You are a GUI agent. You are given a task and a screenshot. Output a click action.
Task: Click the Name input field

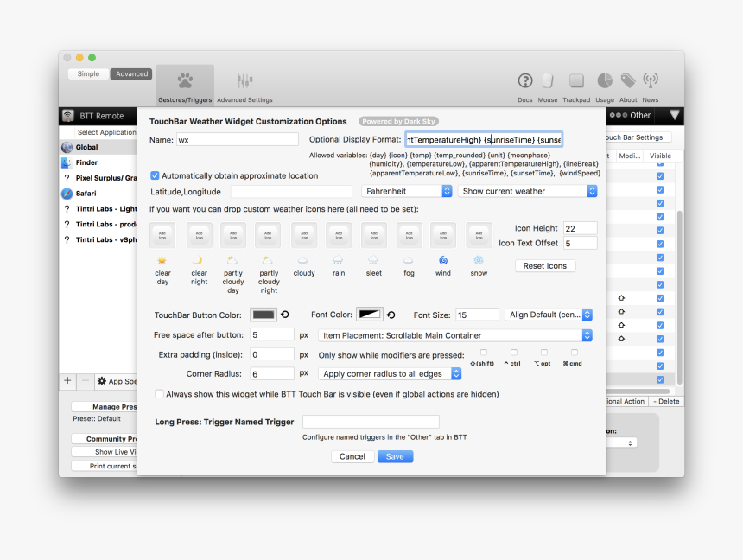(238, 140)
